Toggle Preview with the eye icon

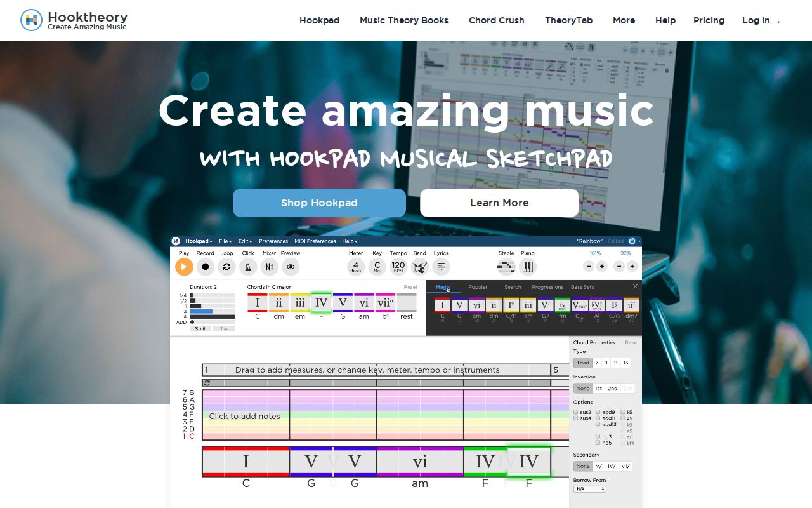pyautogui.click(x=290, y=267)
